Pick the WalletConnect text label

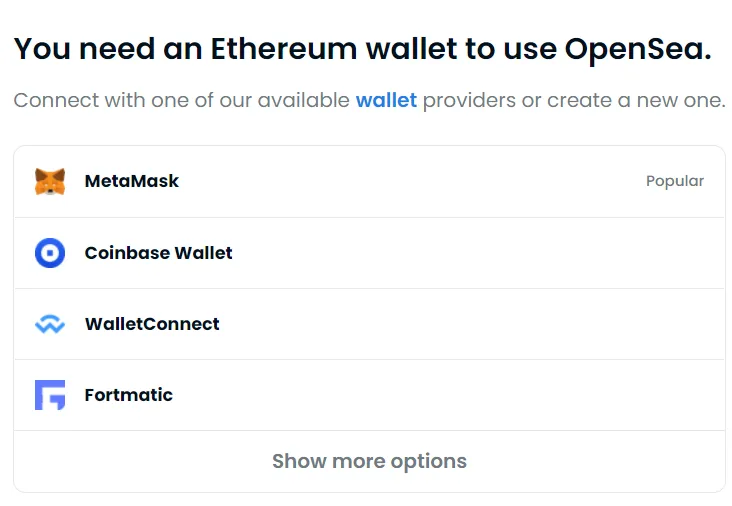coord(152,324)
